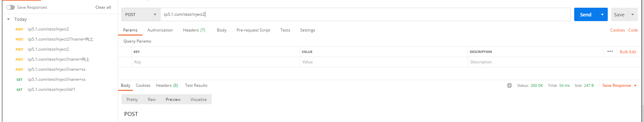Screen dimensions: 644x122
Task: Expand the Save button dropdown arrow
Action: point(633,14)
